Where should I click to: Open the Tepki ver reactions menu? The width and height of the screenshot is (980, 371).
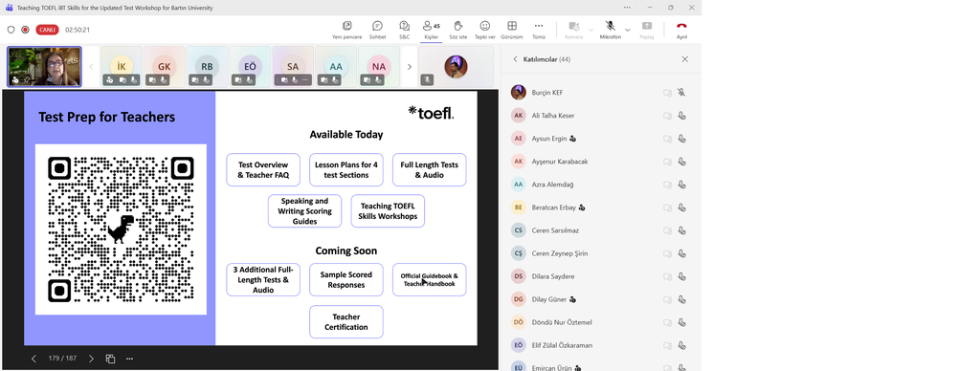485,30
